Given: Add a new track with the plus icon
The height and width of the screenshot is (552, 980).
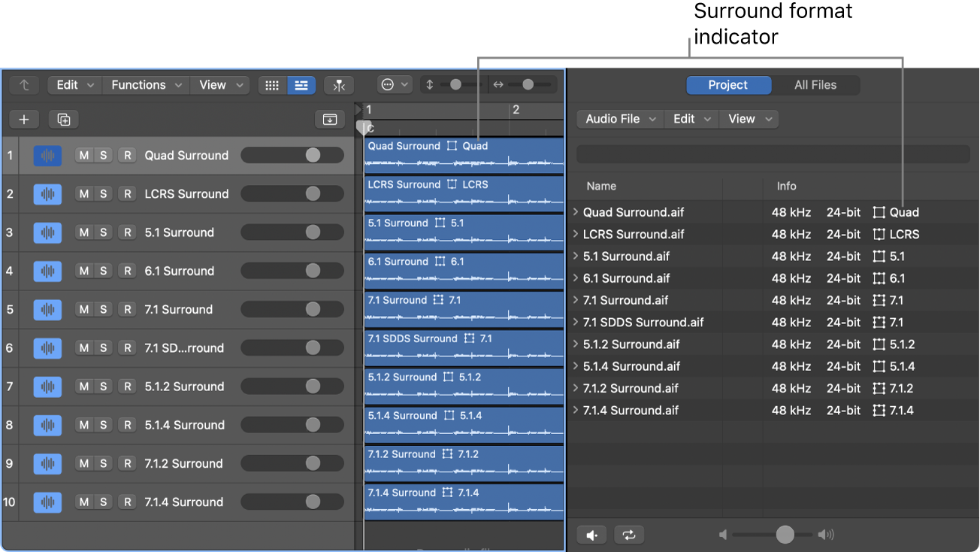Looking at the screenshot, I should pyautogui.click(x=23, y=119).
